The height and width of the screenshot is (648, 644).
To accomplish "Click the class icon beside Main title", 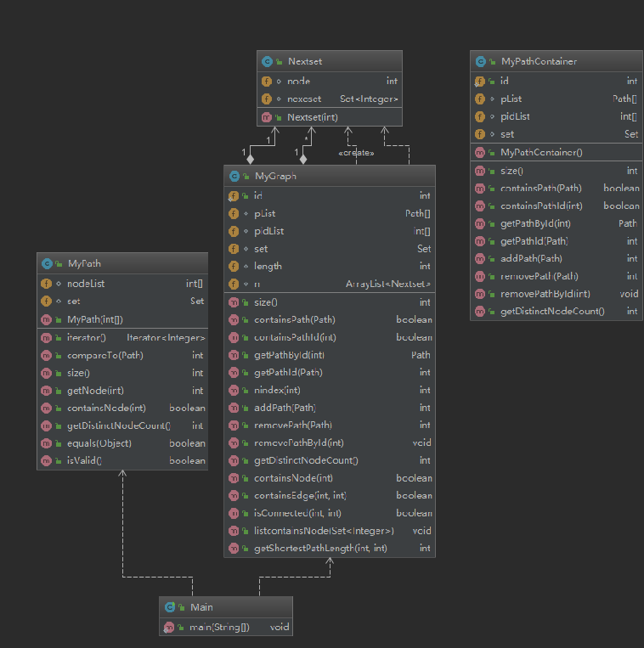I will pos(169,607).
